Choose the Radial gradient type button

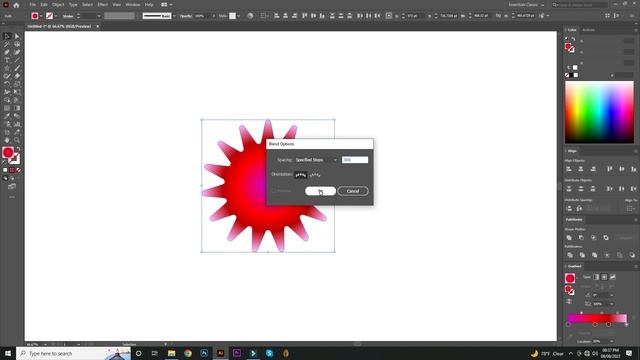pos(604,277)
